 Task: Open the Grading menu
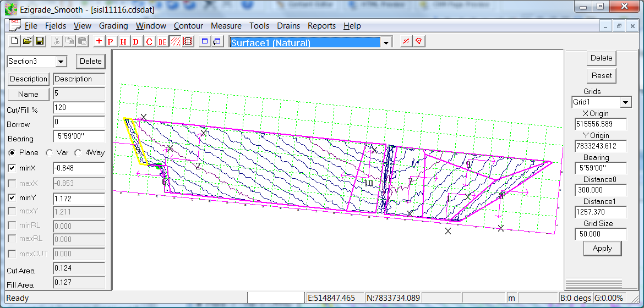113,26
